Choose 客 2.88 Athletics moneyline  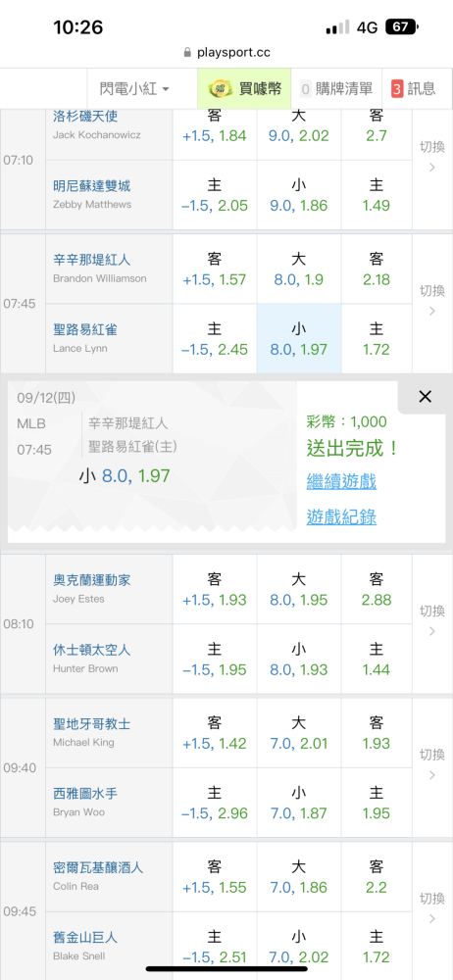point(377,589)
